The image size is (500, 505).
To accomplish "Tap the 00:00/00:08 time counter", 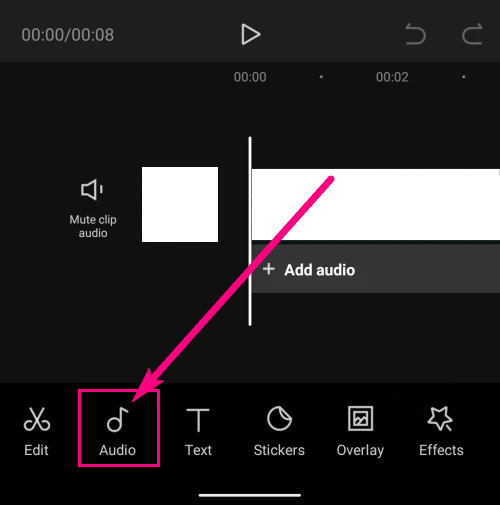I will pyautogui.click(x=68, y=35).
